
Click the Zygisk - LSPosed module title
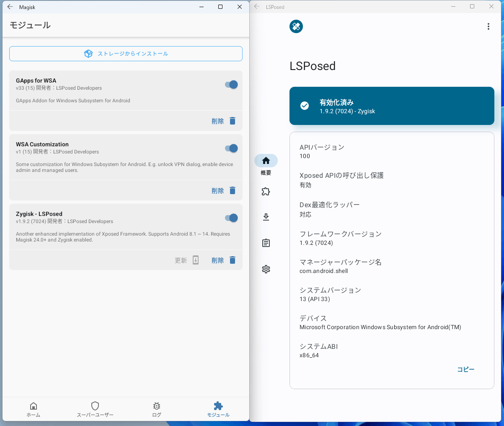pyautogui.click(x=39, y=214)
